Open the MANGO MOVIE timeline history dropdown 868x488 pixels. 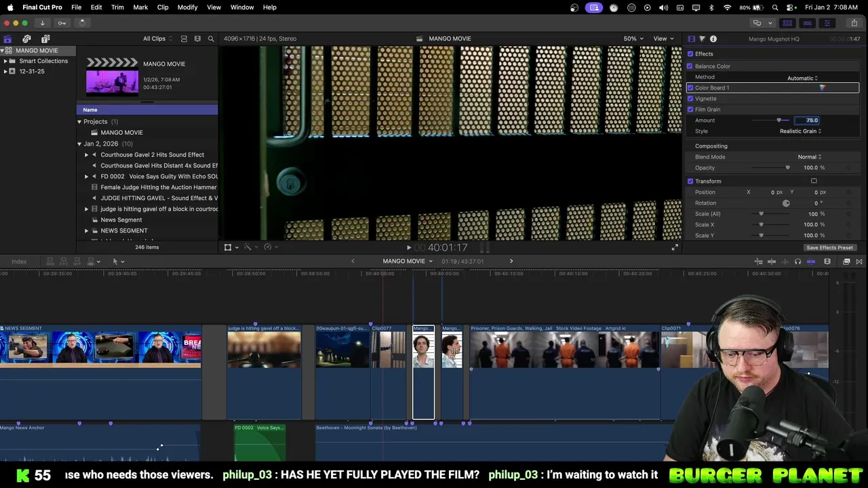point(408,261)
